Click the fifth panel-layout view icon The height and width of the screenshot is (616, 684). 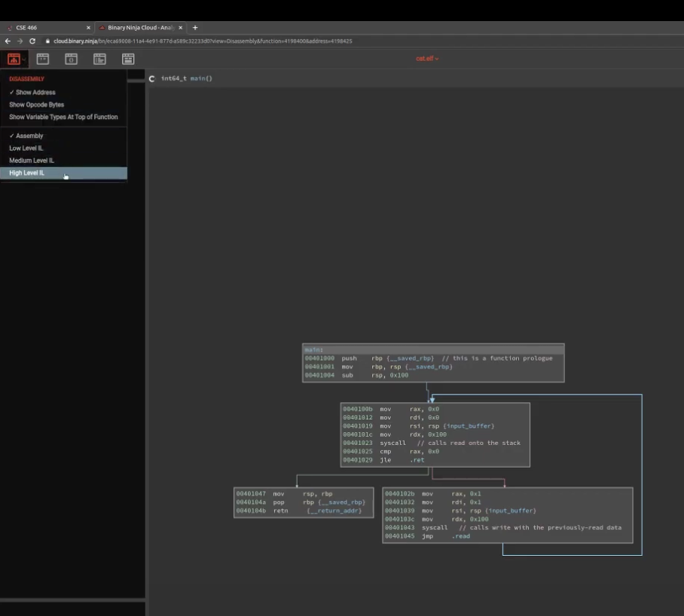[x=128, y=59]
